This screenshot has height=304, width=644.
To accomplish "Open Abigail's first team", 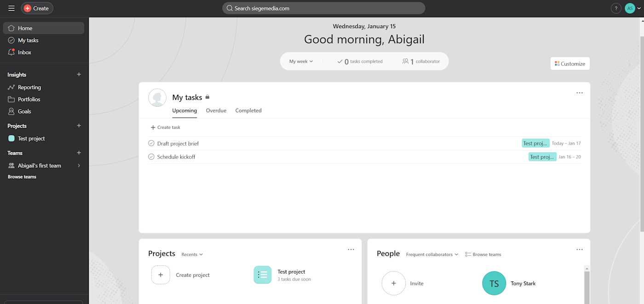I will [x=39, y=165].
